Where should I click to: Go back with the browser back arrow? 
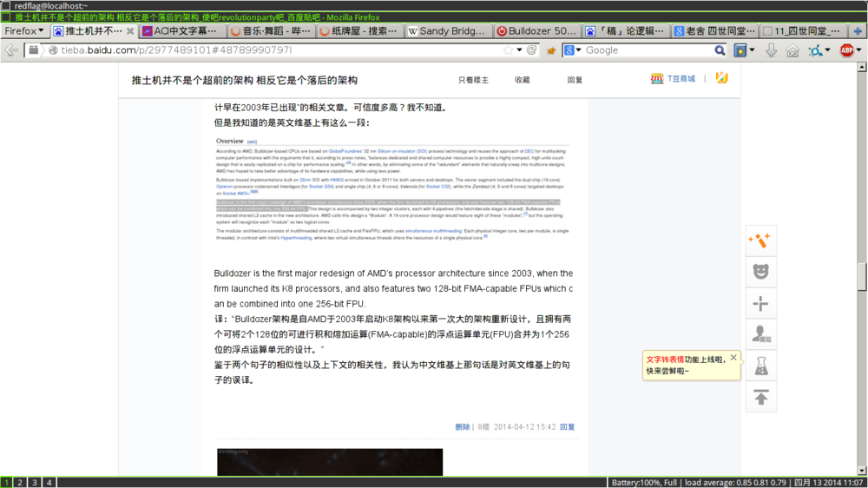(11, 50)
